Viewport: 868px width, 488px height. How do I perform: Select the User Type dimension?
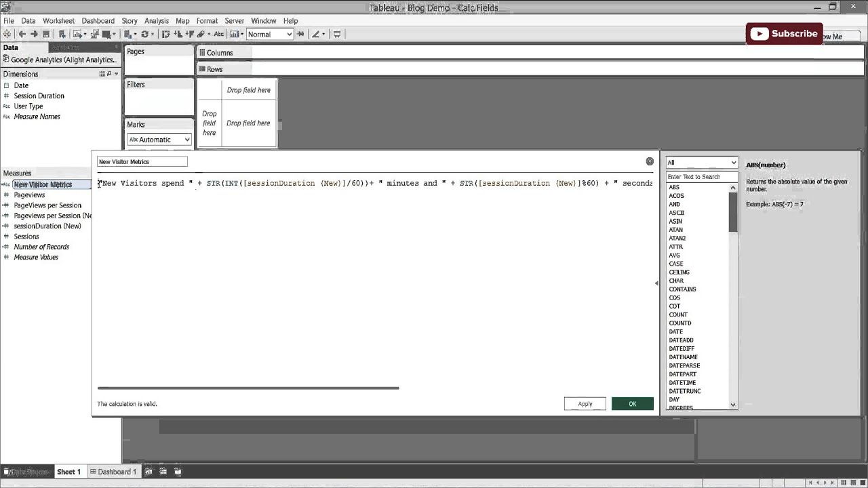[x=28, y=106]
